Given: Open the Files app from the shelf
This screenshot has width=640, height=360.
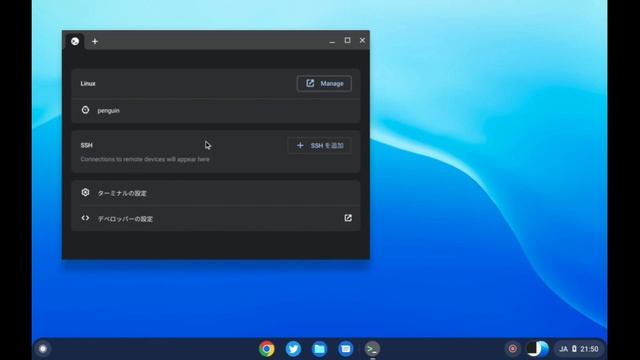Looking at the screenshot, I should (x=319, y=349).
